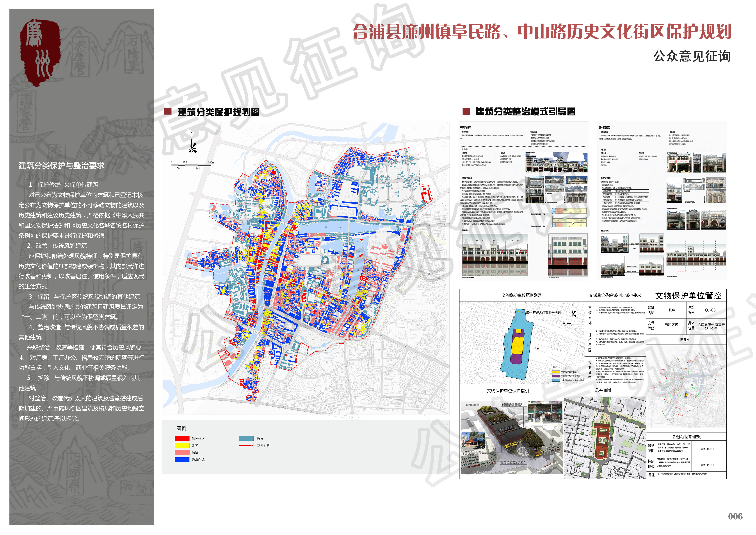
Task: Click the 位置索引 header
Action: coord(686,339)
